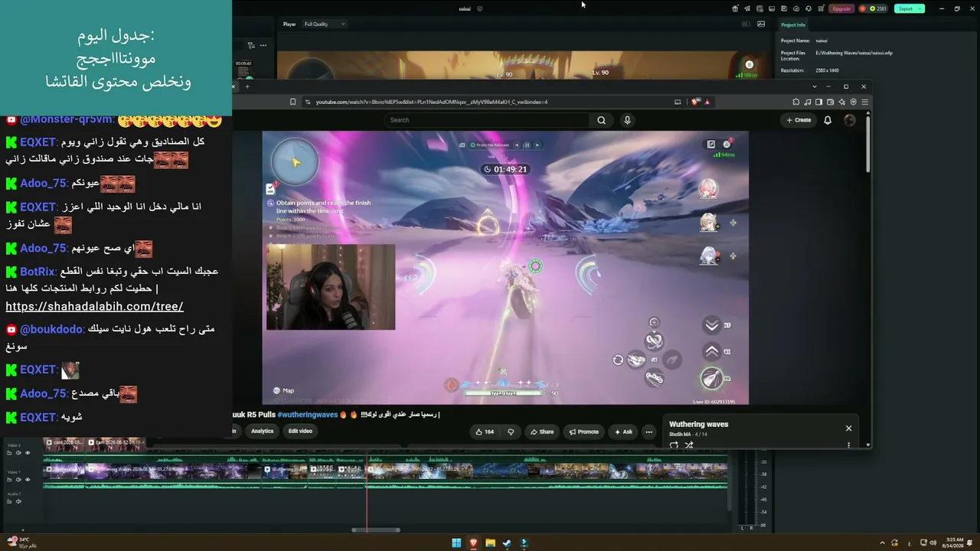Open Steam from the taskbar

[507, 543]
